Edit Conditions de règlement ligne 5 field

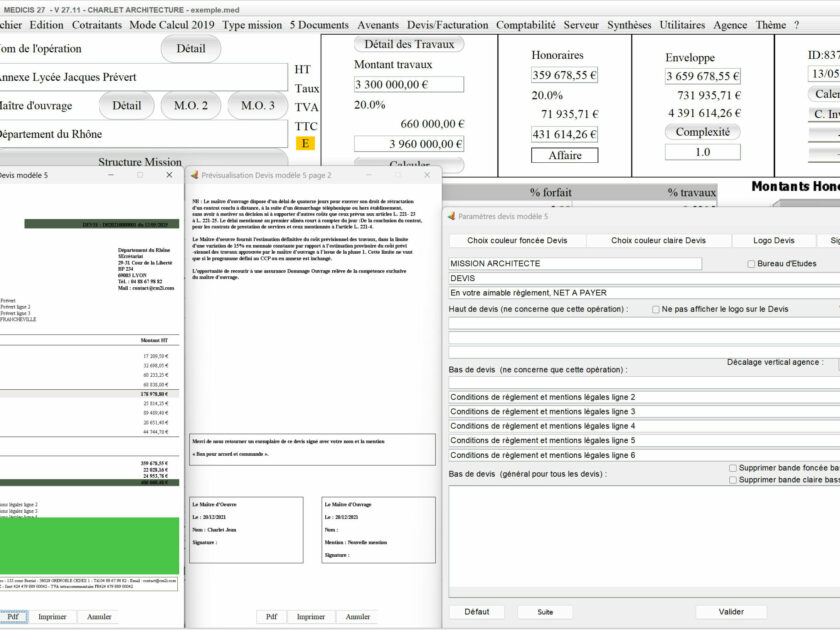[x=644, y=441]
